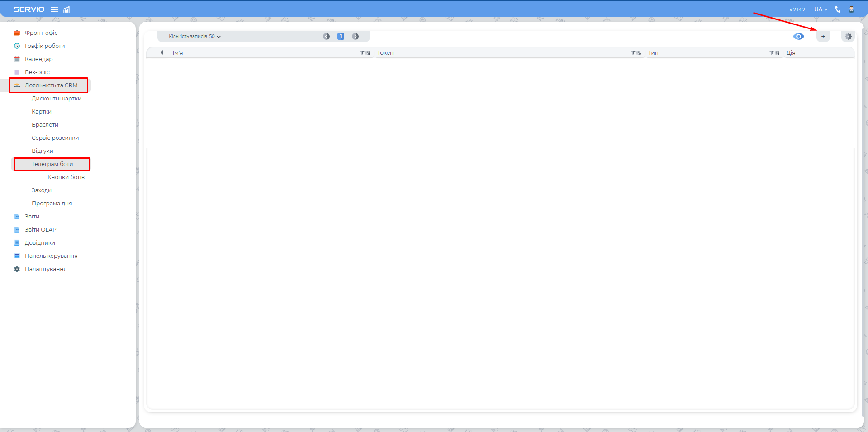Click the plus button to add a bot
868x432 pixels.
point(823,37)
